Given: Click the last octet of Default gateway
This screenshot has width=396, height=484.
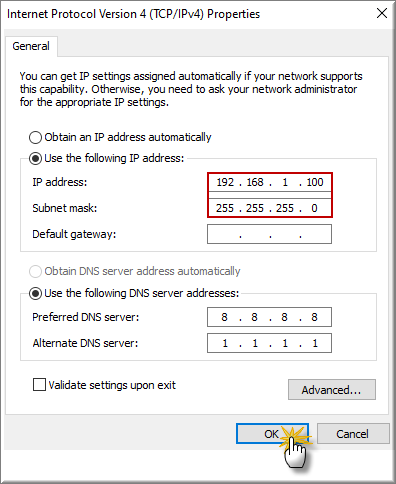Looking at the screenshot, I should coord(315,234).
